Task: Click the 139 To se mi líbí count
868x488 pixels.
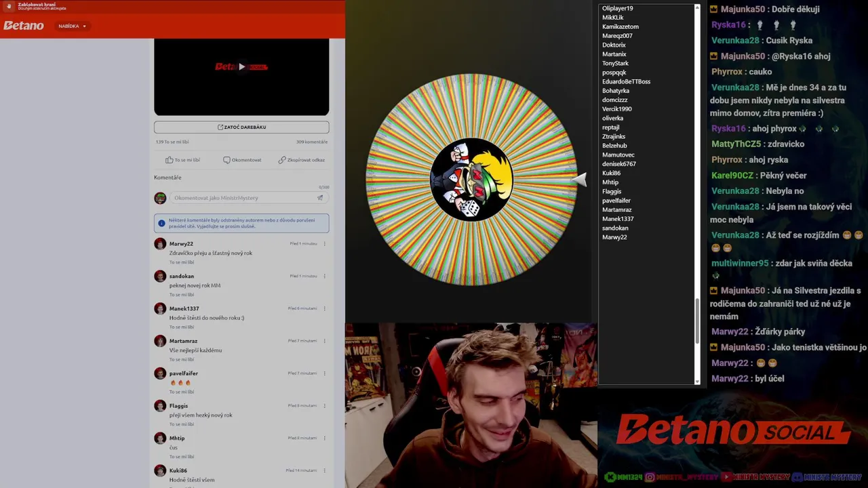Action: click(x=172, y=142)
